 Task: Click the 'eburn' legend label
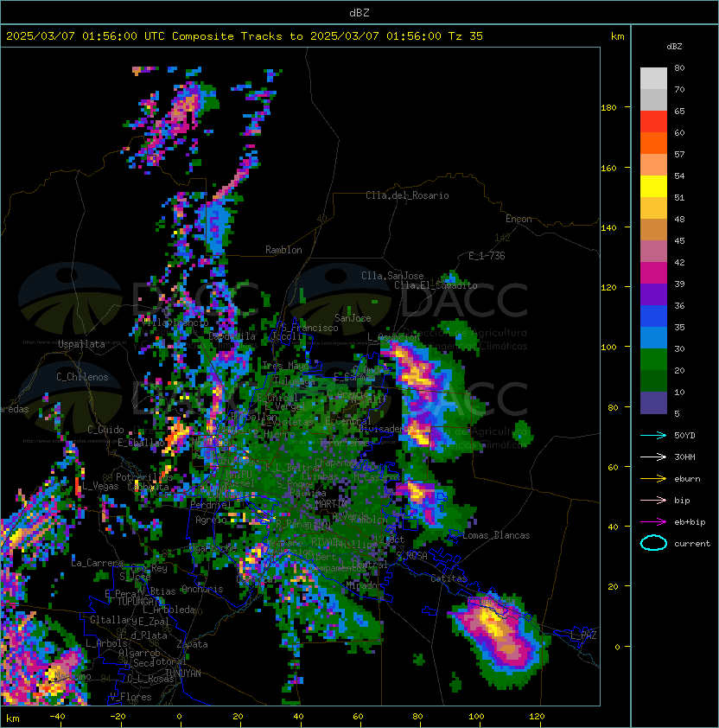pyautogui.click(x=687, y=479)
